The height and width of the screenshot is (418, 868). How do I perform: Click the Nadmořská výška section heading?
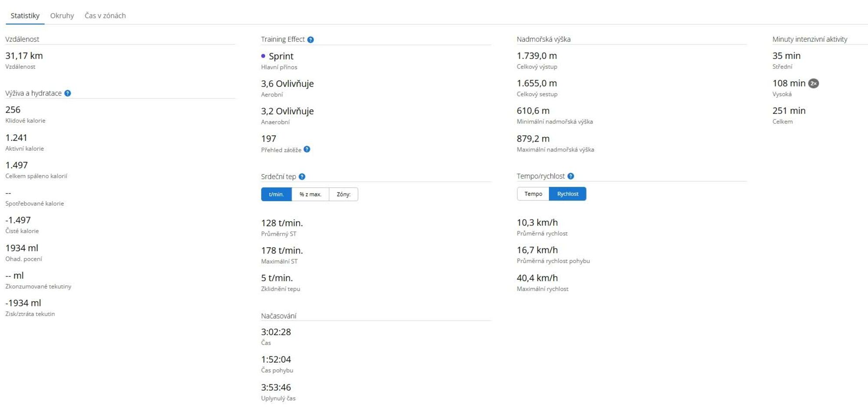[543, 39]
